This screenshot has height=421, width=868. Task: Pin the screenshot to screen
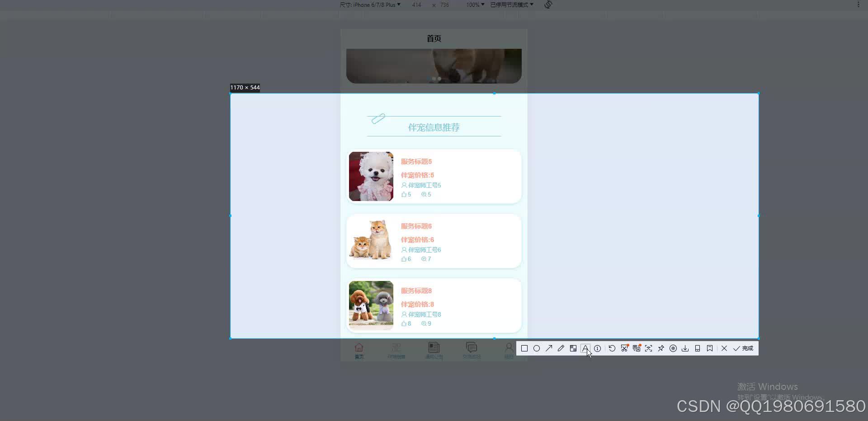pyautogui.click(x=661, y=348)
